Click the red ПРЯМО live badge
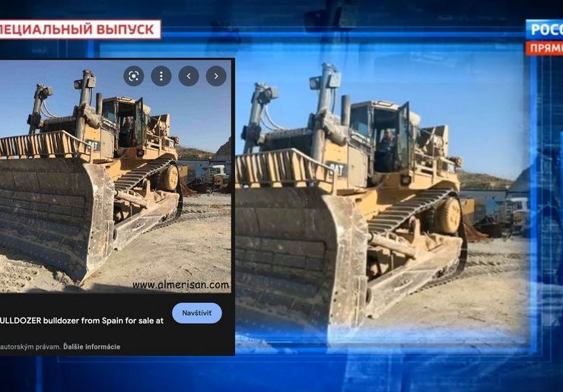Image resolution: width=563 pixels, height=392 pixels. click(545, 48)
